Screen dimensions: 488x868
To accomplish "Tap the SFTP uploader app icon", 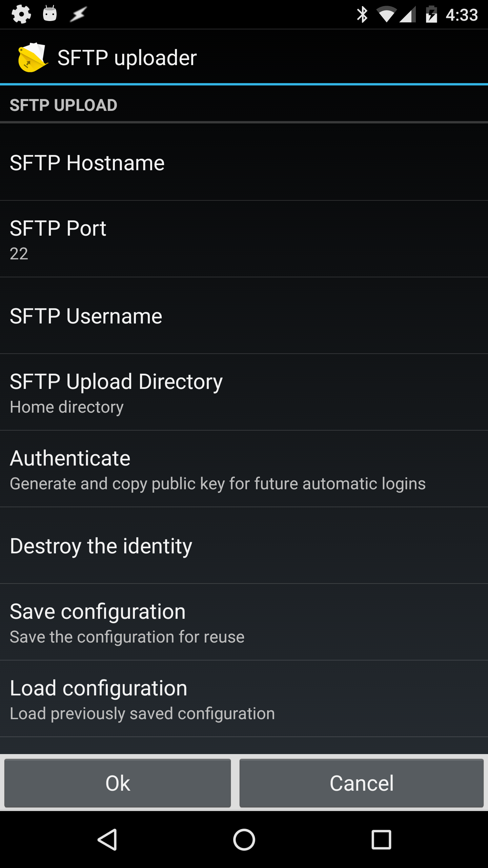I will [x=32, y=57].
